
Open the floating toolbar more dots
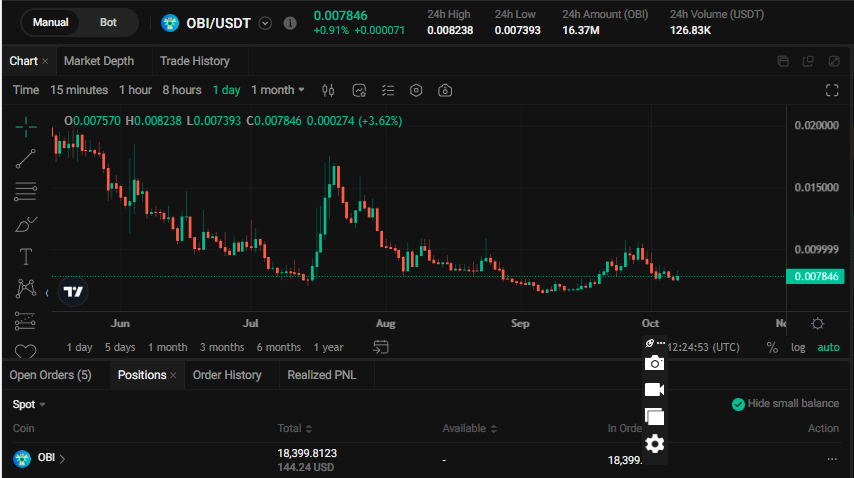[661, 343]
